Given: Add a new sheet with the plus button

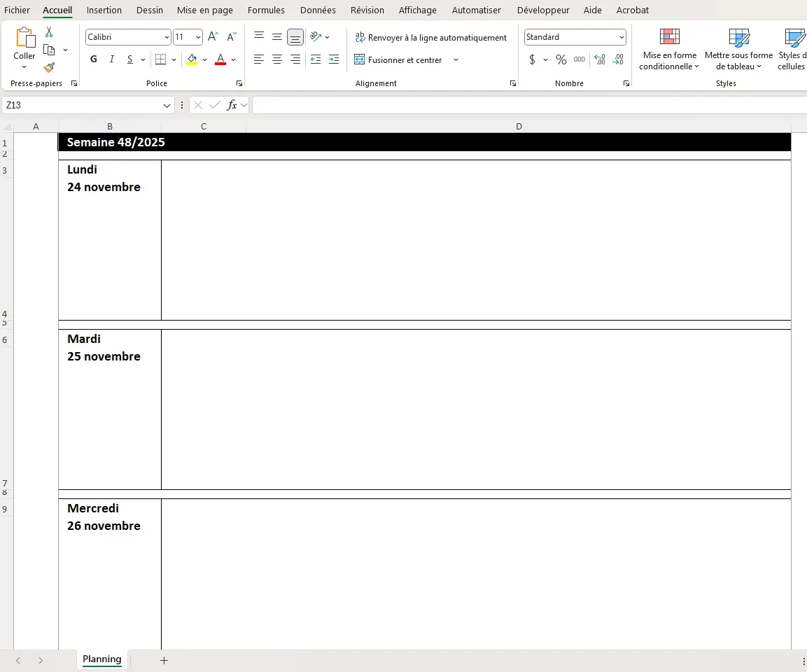Looking at the screenshot, I should [164, 659].
